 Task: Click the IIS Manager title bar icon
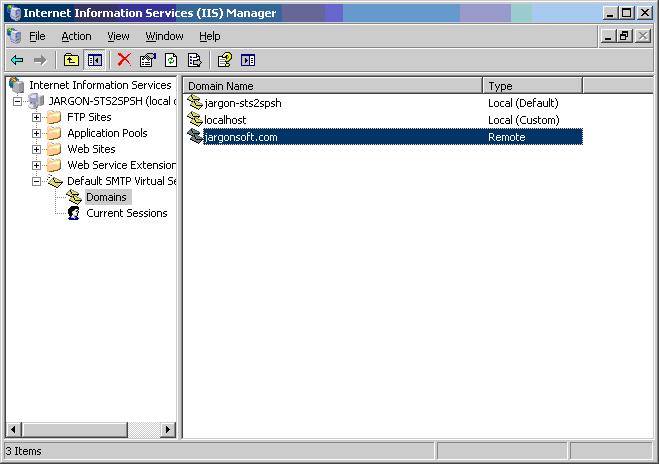coord(14,13)
